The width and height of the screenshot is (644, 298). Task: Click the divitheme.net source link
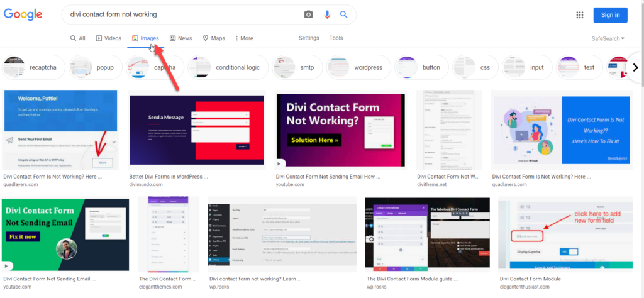point(431,184)
